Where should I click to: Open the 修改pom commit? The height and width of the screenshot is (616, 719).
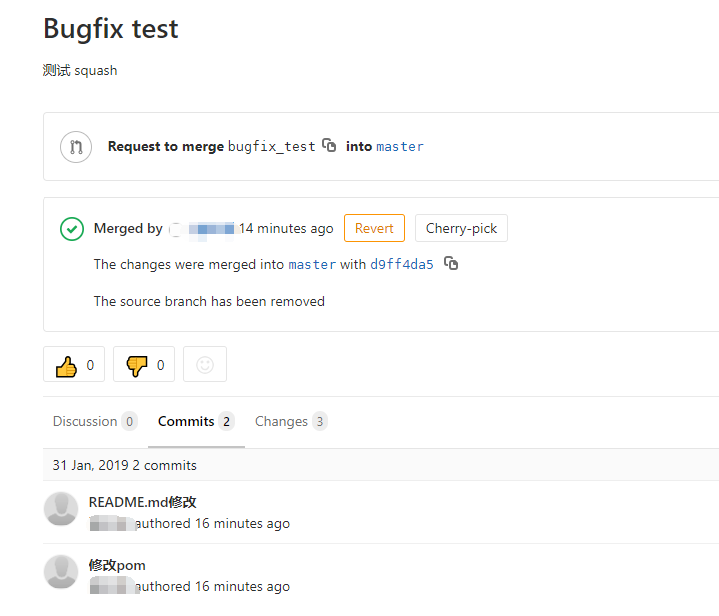[117, 565]
